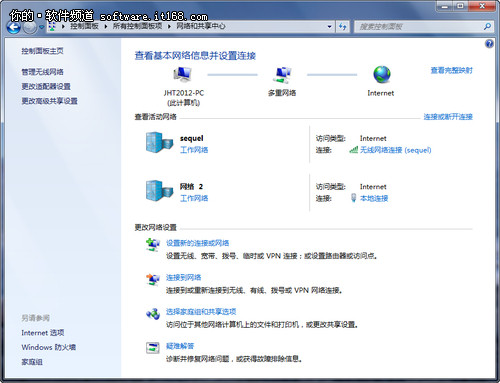Click the sequel network building icon
The image size is (500, 383).
(x=159, y=142)
